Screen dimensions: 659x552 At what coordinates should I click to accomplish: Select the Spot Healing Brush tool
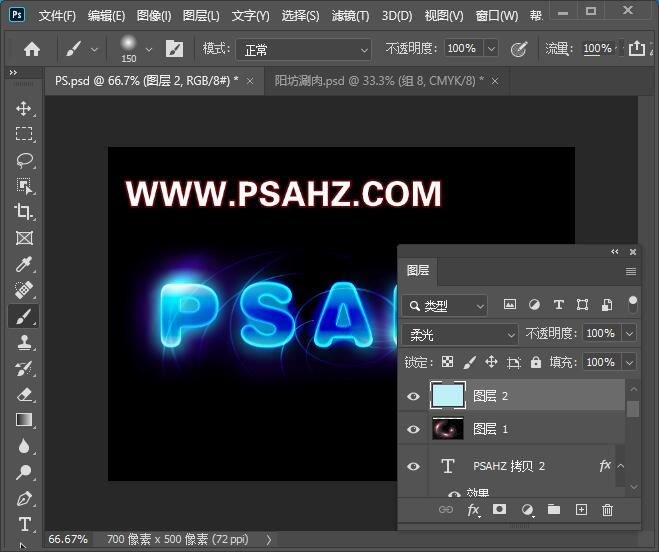point(24,290)
